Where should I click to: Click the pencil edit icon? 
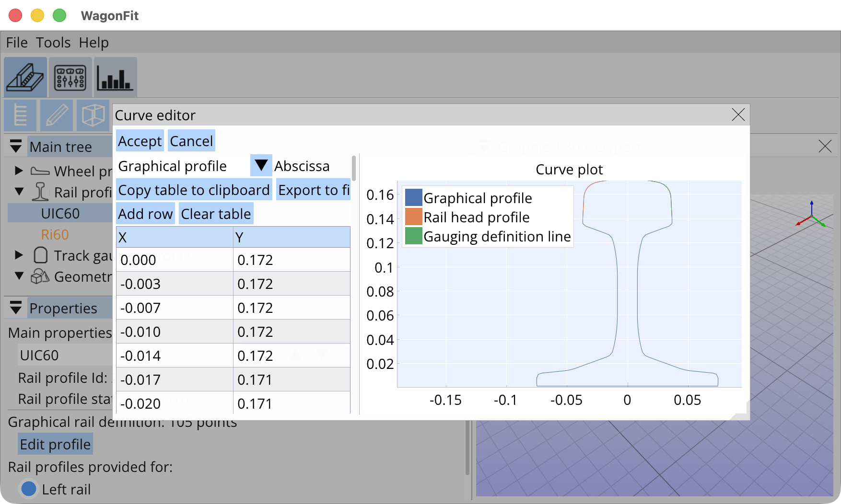click(x=57, y=115)
